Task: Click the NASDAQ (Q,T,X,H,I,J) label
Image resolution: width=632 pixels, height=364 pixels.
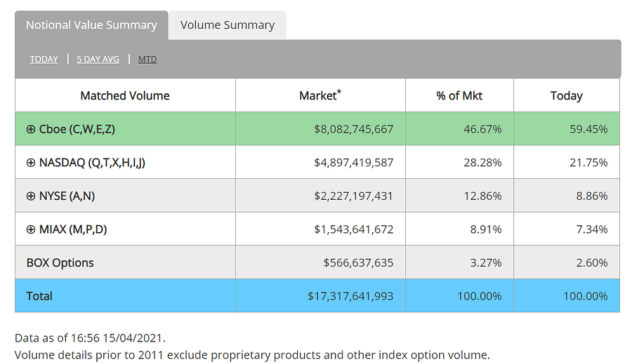Action: [x=92, y=163]
